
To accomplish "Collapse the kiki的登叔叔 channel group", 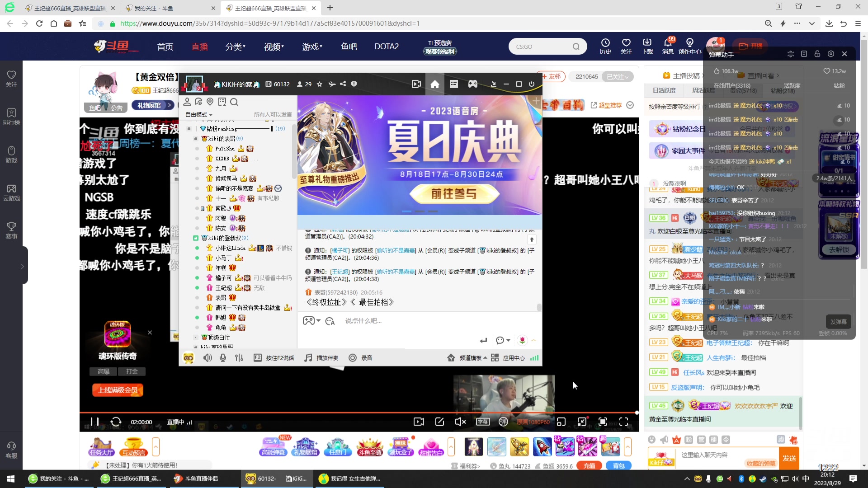I will 196,238.
